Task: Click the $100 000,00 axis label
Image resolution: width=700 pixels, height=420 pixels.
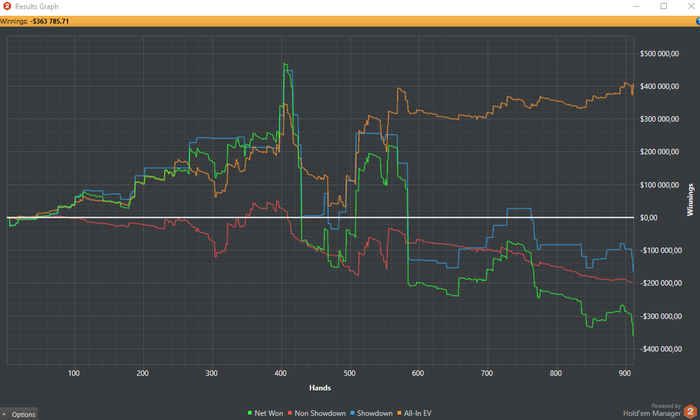Action: pos(659,185)
